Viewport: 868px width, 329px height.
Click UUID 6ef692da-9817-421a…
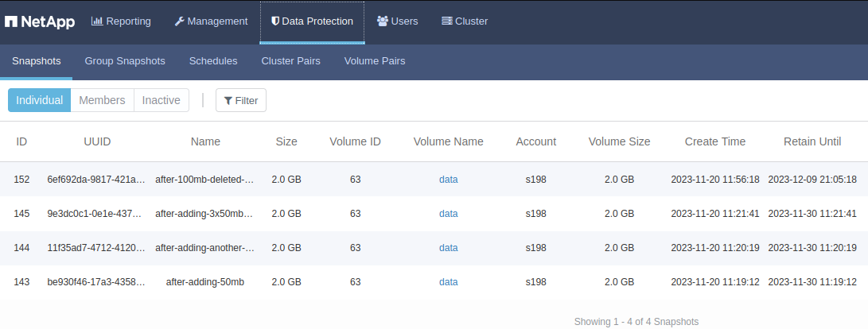[x=96, y=180]
